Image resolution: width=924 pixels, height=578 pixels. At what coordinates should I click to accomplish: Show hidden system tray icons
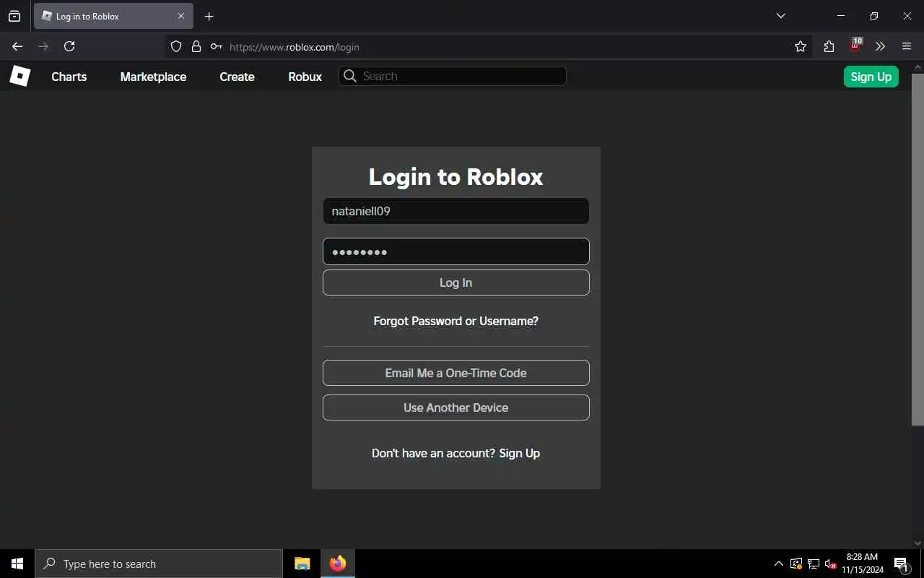tap(778, 564)
